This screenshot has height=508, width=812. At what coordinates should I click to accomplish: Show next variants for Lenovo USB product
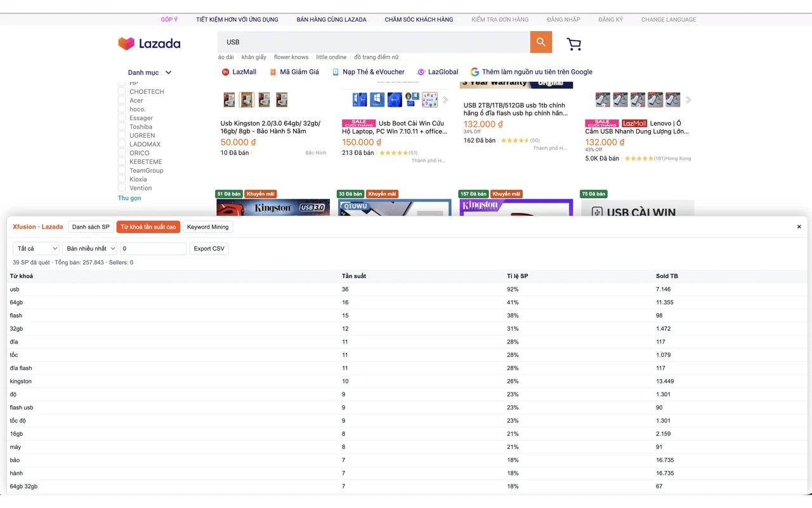pyautogui.click(x=688, y=100)
